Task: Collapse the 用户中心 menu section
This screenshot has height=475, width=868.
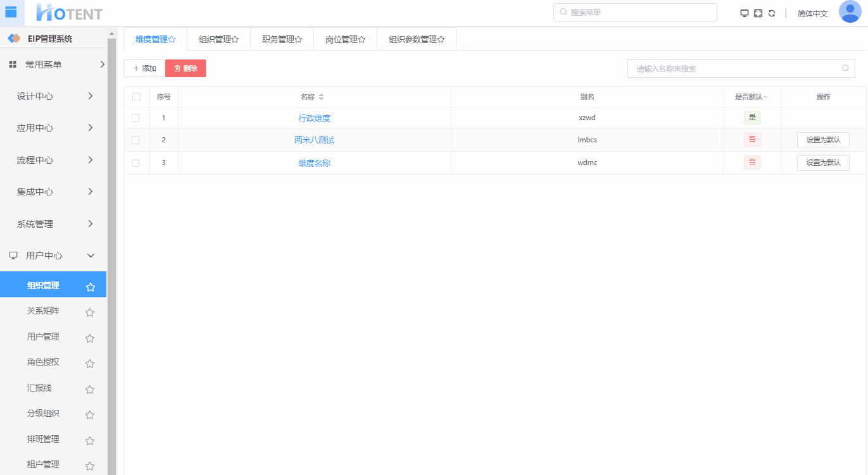Action: coord(54,256)
